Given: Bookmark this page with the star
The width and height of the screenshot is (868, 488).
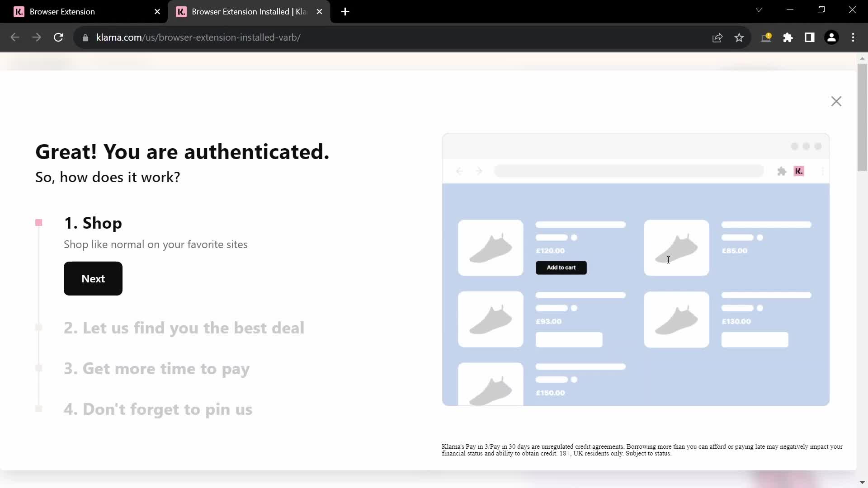Looking at the screenshot, I should click(x=739, y=38).
